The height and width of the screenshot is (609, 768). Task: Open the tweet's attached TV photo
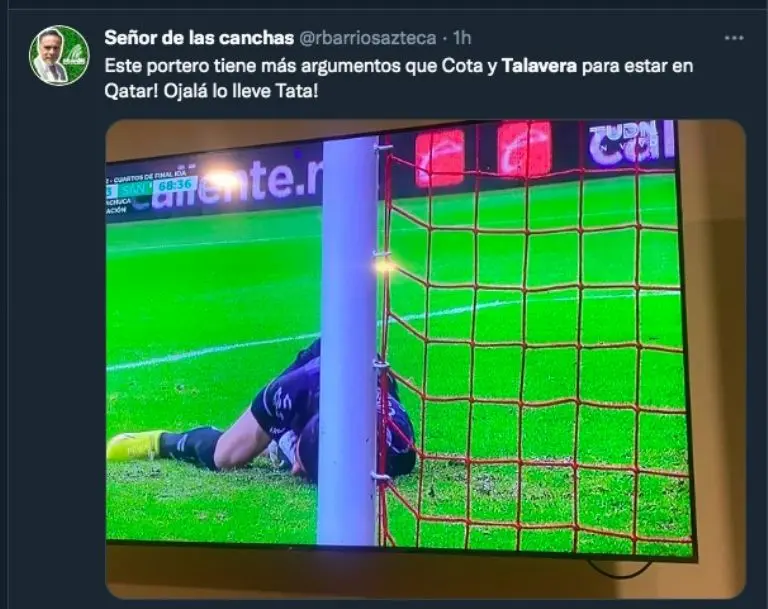coord(425,359)
